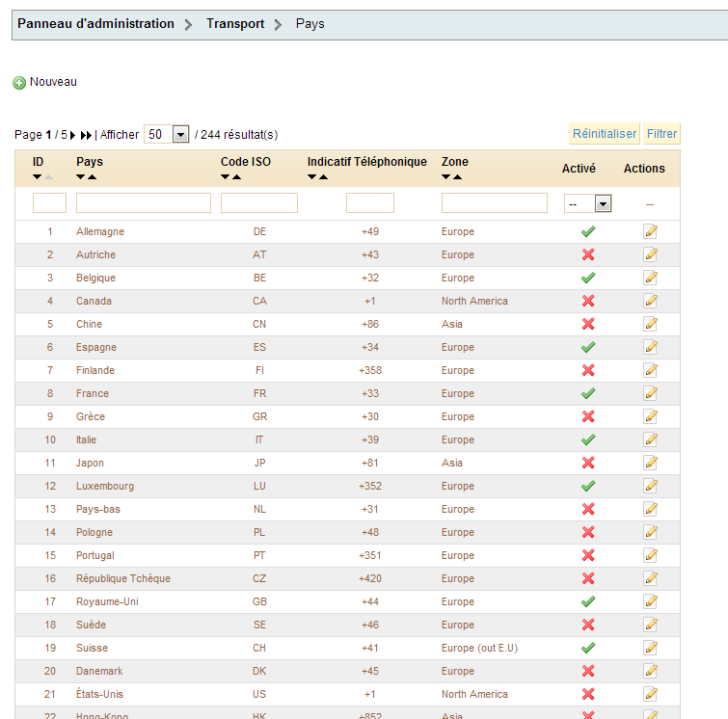The image size is (728, 719).
Task: Edit Suède with pencil icon
Action: 651,625
